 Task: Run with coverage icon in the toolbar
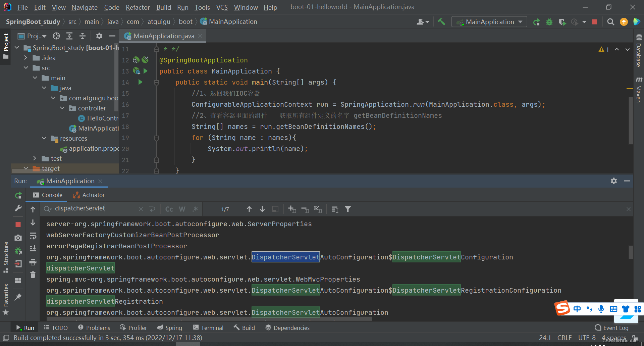562,22
